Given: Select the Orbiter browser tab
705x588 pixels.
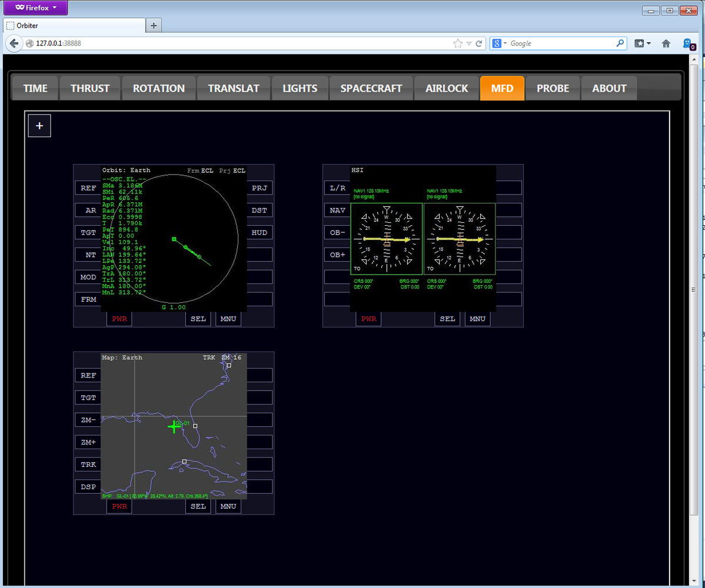Looking at the screenshot, I should click(75, 26).
